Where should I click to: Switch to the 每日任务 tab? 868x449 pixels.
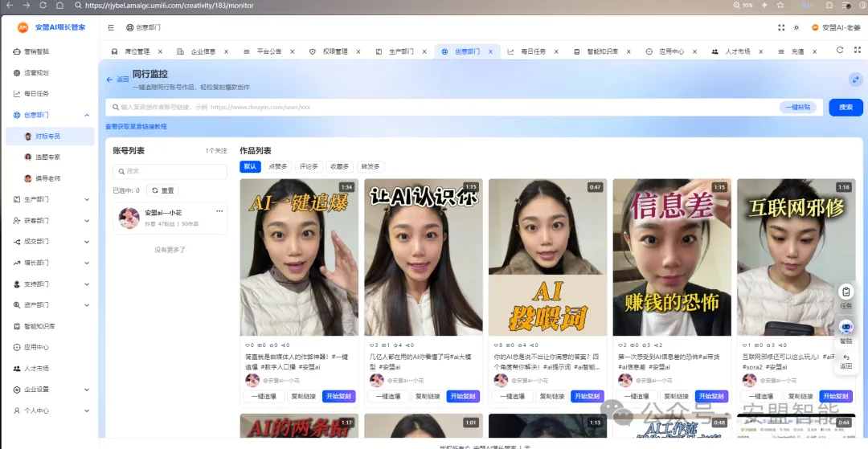(532, 51)
